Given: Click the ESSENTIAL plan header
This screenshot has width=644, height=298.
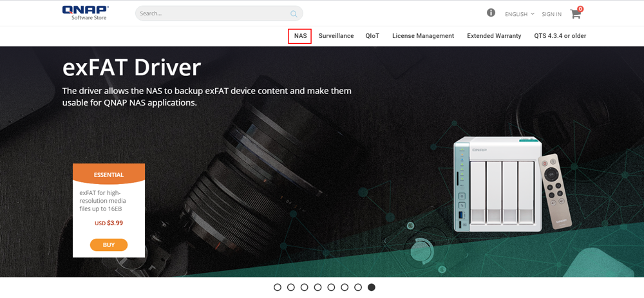Looking at the screenshot, I should pyautogui.click(x=109, y=174).
